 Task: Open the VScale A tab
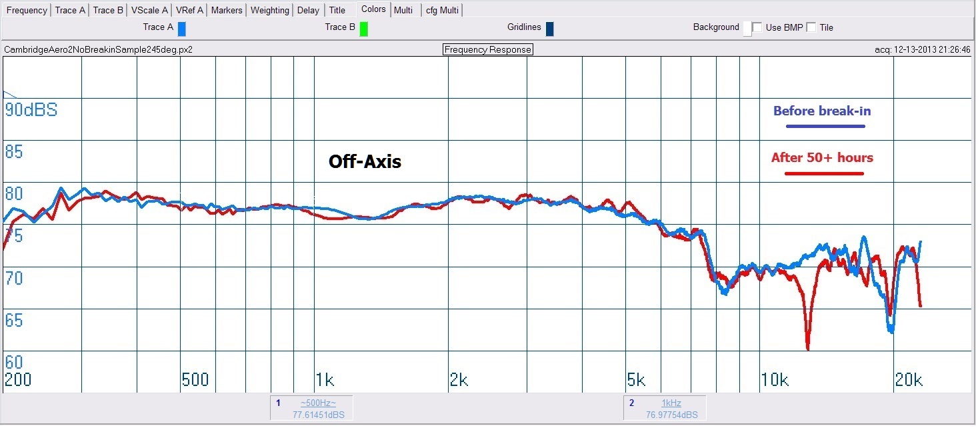pos(149,10)
